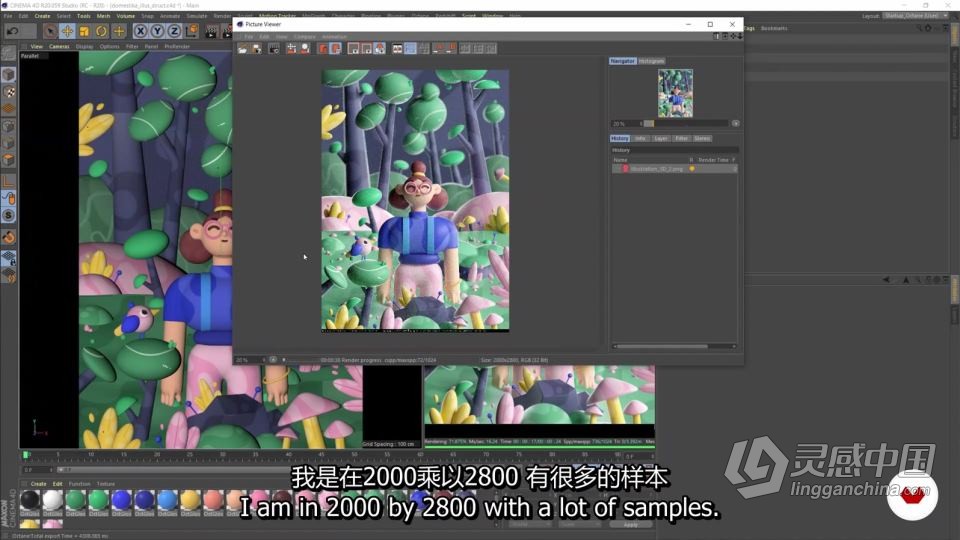Click the yellow material swatch in material manager
Image resolution: width=960 pixels, height=540 pixels.
[x=190, y=500]
